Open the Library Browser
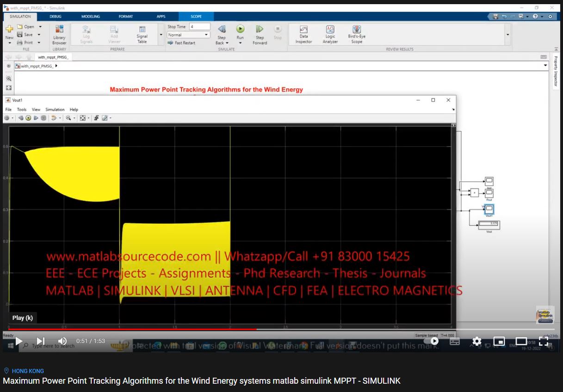This screenshot has height=392, width=563. (59, 35)
